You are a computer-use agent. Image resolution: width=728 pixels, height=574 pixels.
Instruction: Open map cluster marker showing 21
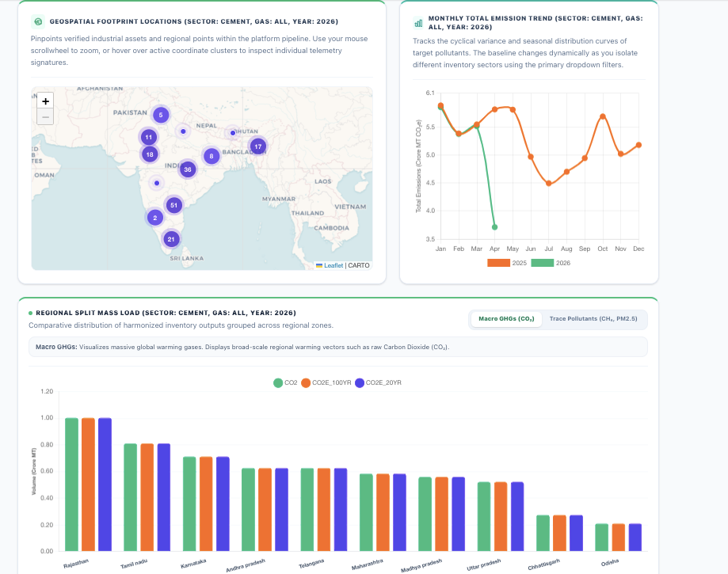coord(171,239)
